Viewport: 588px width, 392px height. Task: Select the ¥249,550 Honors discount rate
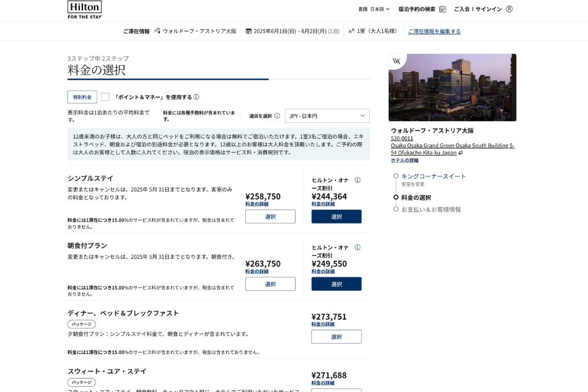tap(336, 284)
